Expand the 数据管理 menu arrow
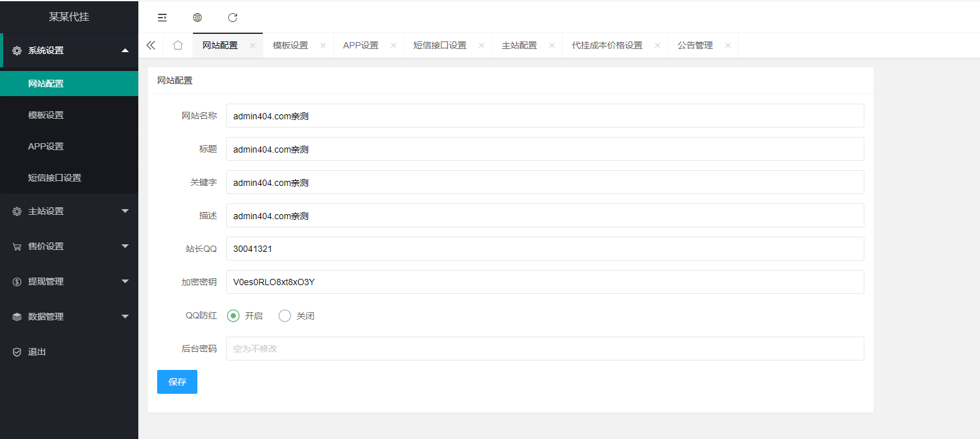This screenshot has height=439, width=980. pos(125,317)
